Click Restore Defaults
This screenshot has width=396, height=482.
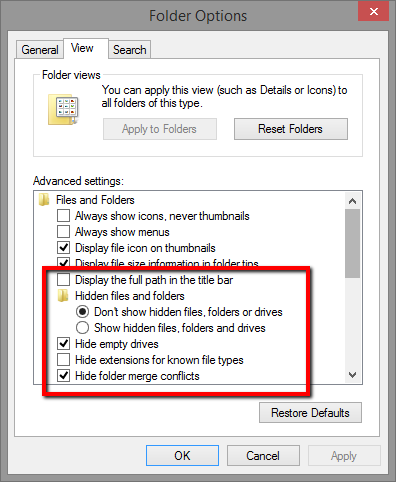pyautogui.click(x=310, y=413)
